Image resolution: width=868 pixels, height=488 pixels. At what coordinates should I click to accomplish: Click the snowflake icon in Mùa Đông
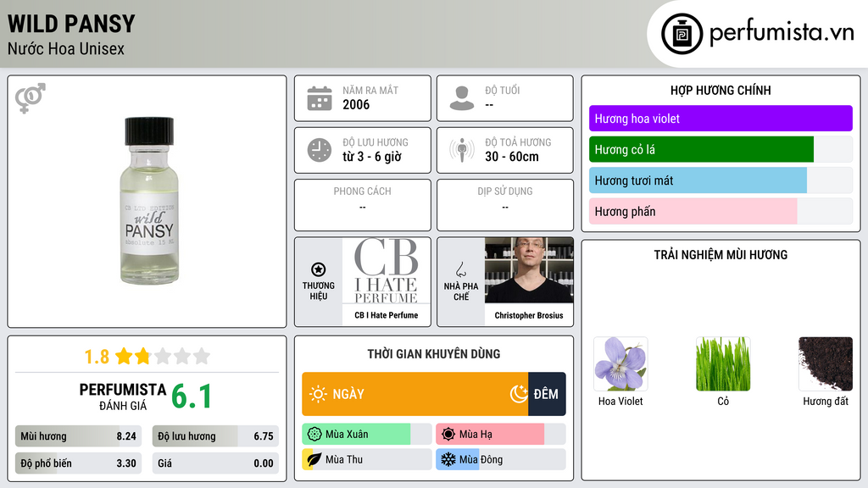448,459
